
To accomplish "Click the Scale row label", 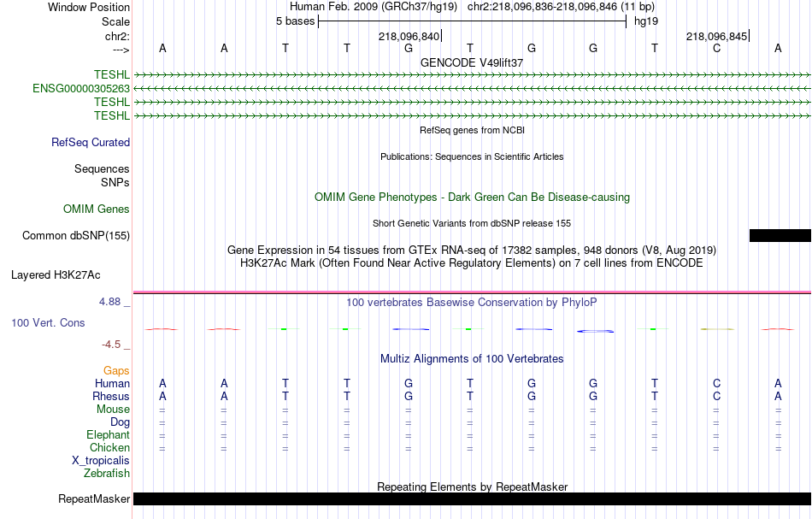I will (x=115, y=21).
